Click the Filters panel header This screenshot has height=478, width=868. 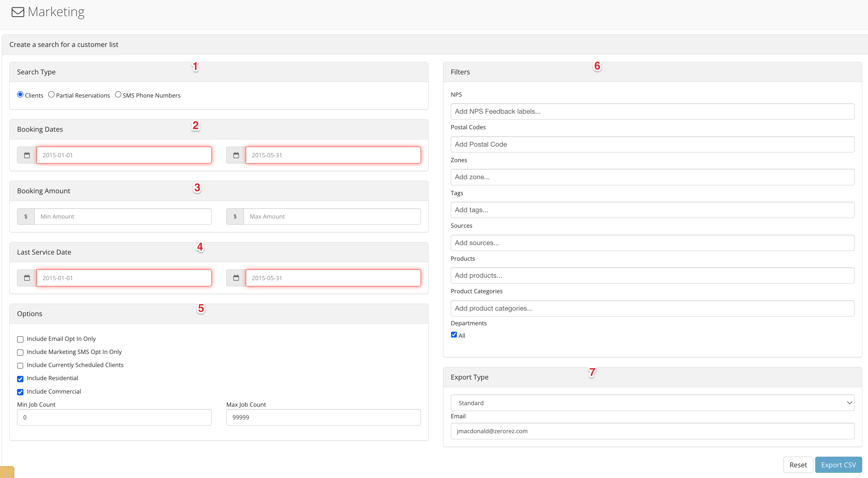click(652, 72)
